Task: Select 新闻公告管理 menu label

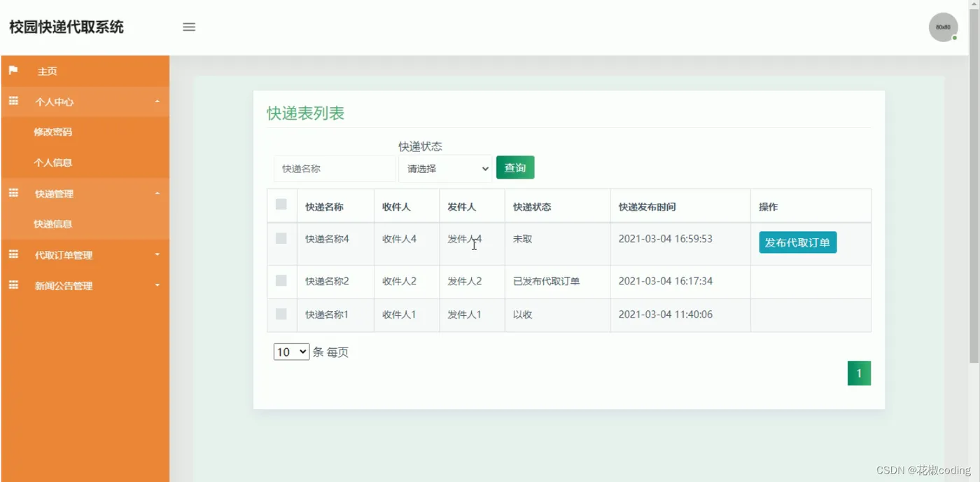Action: click(x=64, y=286)
